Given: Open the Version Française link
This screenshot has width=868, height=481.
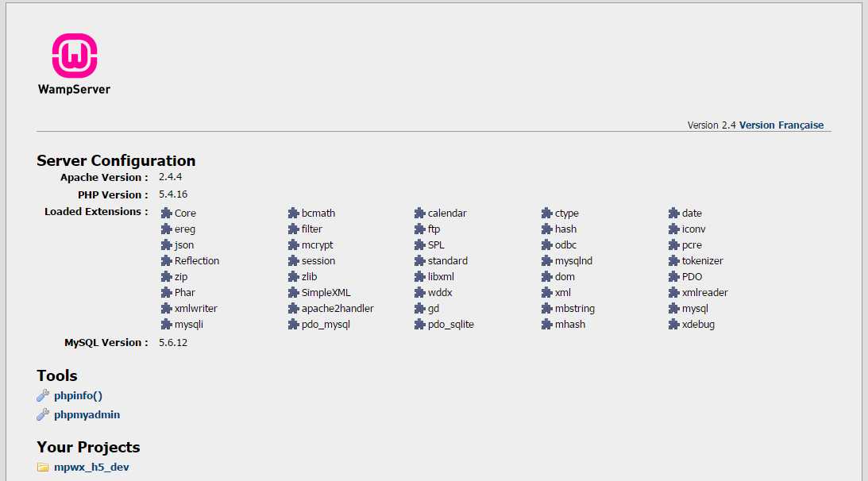Looking at the screenshot, I should [x=781, y=125].
